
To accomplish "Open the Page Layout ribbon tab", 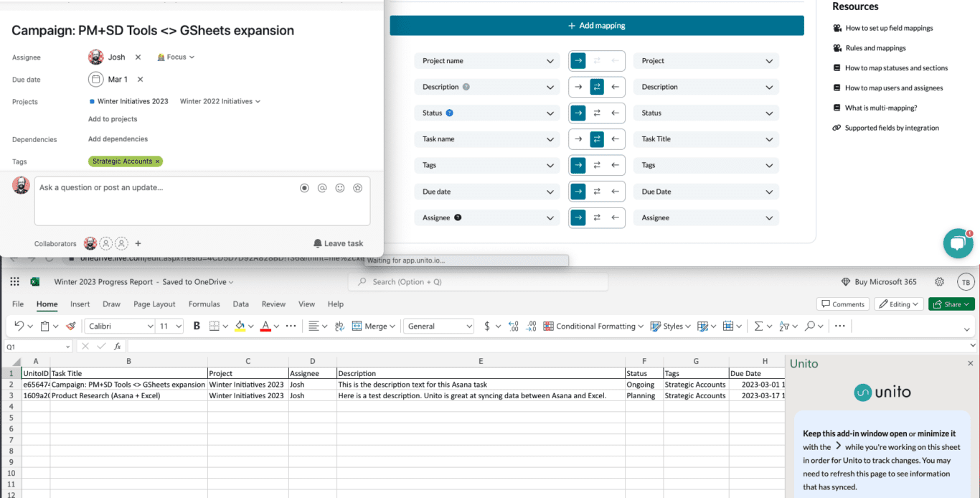I will 154,304.
